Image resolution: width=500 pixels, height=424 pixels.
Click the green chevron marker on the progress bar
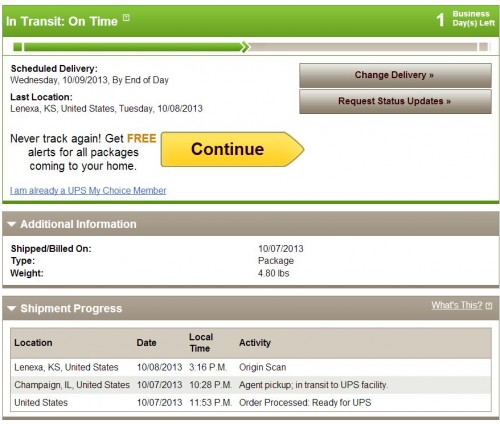[245, 47]
